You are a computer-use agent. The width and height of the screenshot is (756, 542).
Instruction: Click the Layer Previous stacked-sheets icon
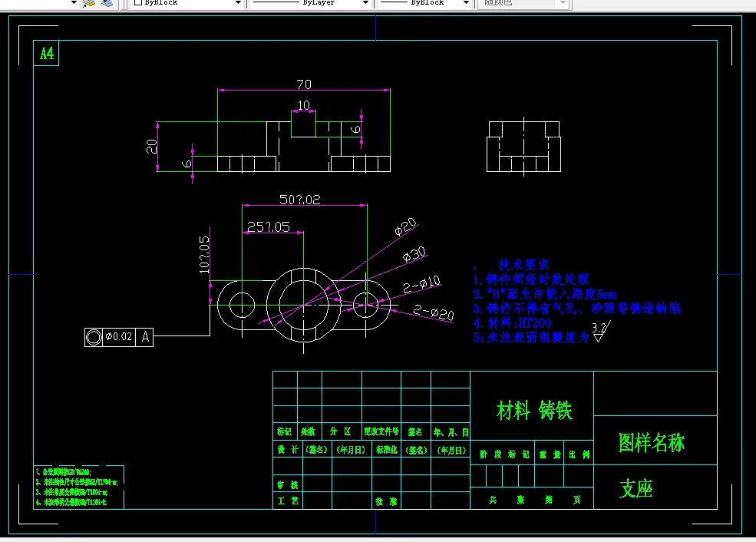point(107,3)
